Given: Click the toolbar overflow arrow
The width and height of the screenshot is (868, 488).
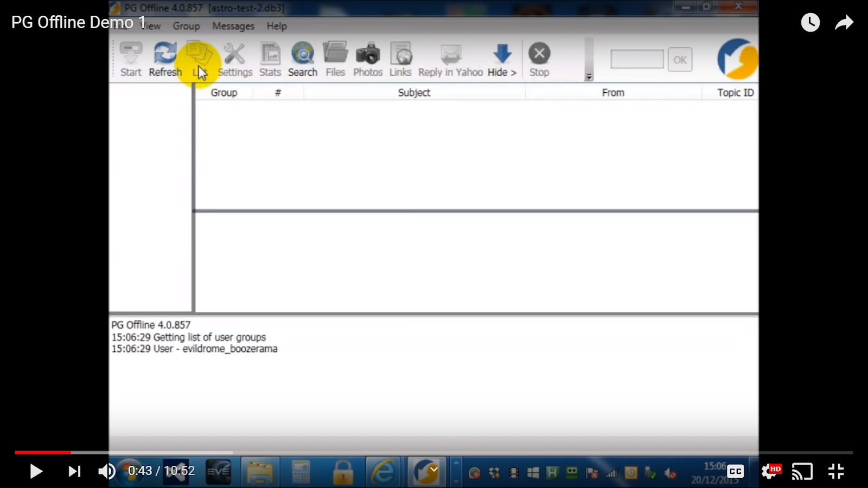Looking at the screenshot, I should pyautogui.click(x=589, y=76).
